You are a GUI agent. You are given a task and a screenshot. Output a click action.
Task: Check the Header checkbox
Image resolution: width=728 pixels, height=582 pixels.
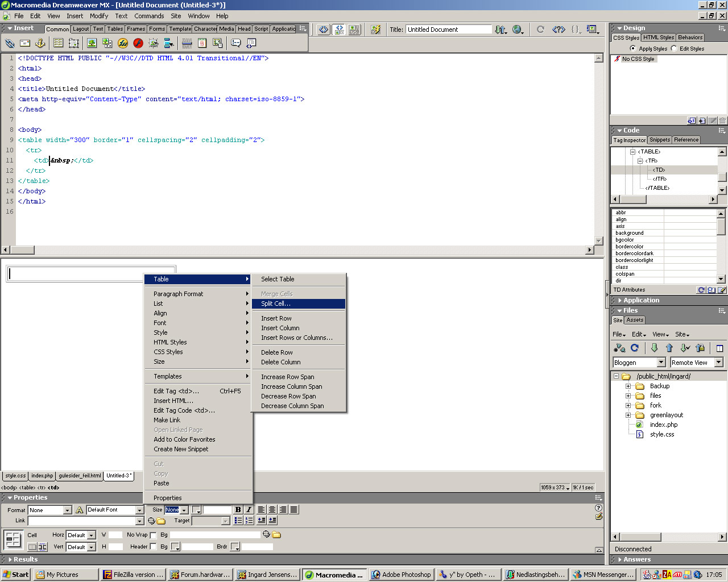pyautogui.click(x=153, y=547)
